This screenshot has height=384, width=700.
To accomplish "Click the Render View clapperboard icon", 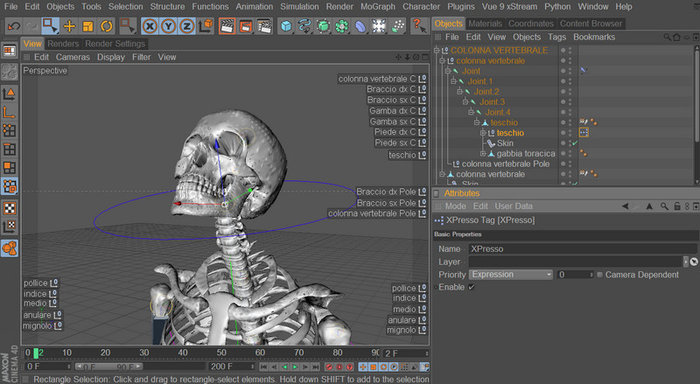I will 227,26.
